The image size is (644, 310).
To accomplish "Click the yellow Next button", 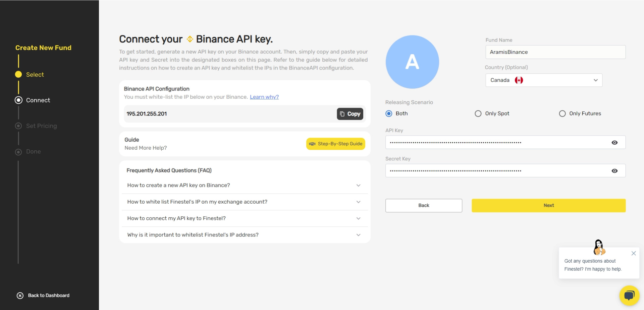I will 548,205.
